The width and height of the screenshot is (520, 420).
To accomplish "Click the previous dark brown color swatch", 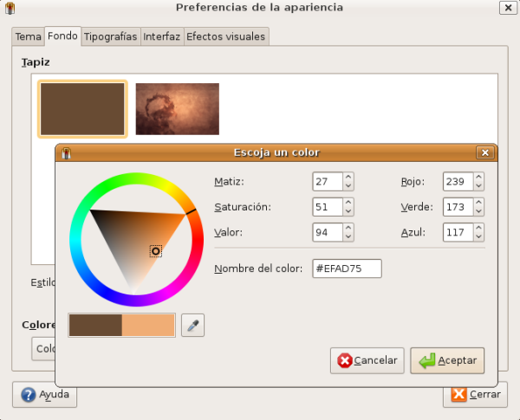I will [95, 325].
